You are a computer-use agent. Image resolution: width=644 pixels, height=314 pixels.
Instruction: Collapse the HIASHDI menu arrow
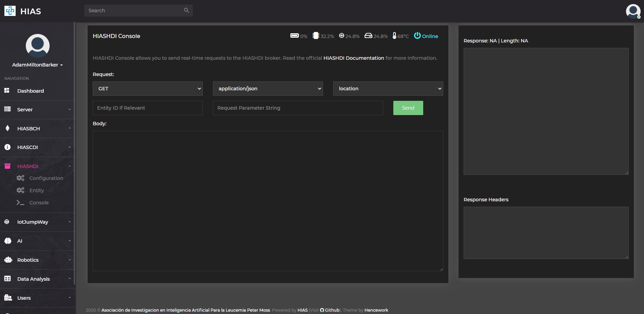tap(70, 166)
